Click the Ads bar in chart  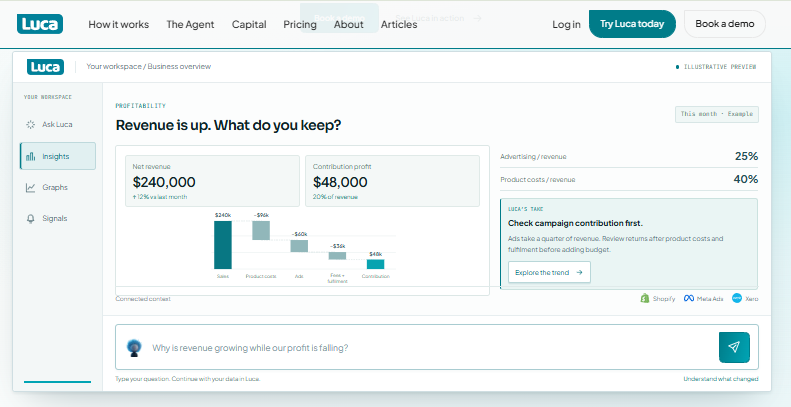299,246
